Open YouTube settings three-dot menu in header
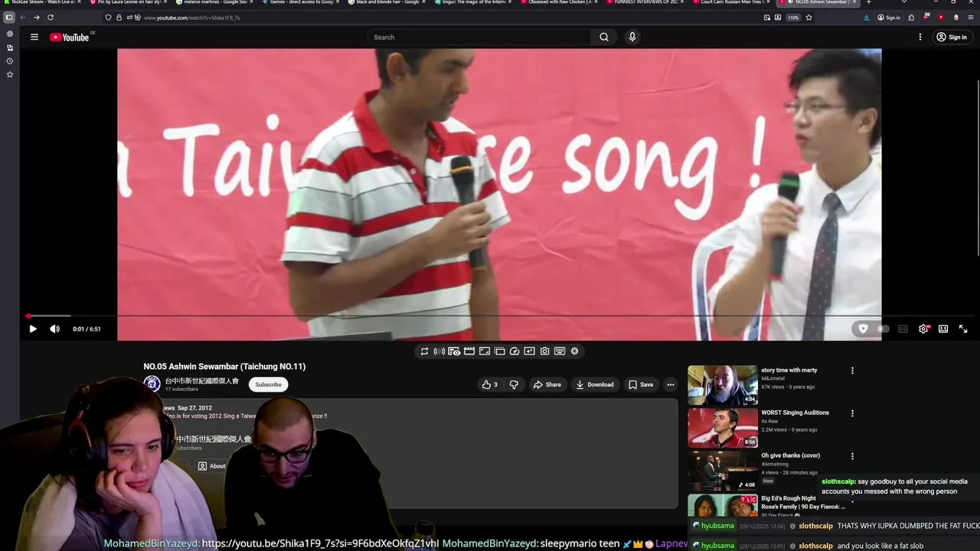 920,37
